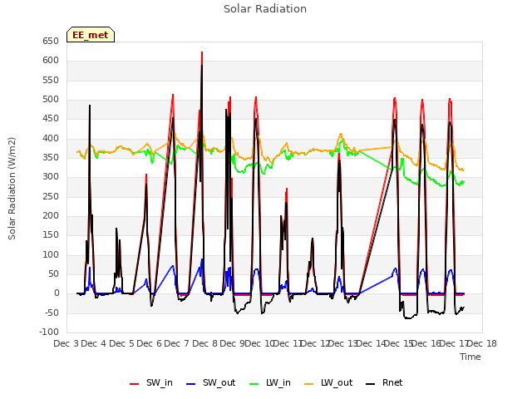Click the Solar Radiation (W/m2) axis label
Screen dimensions: 532x399
[12, 189]
